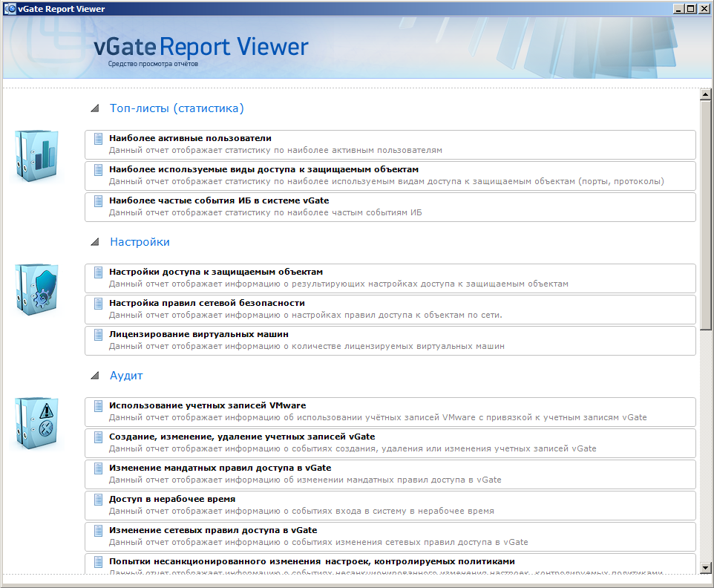The width and height of the screenshot is (714, 588).
Task: Open report Лицензирование виртуальных машин
Action: pos(390,341)
